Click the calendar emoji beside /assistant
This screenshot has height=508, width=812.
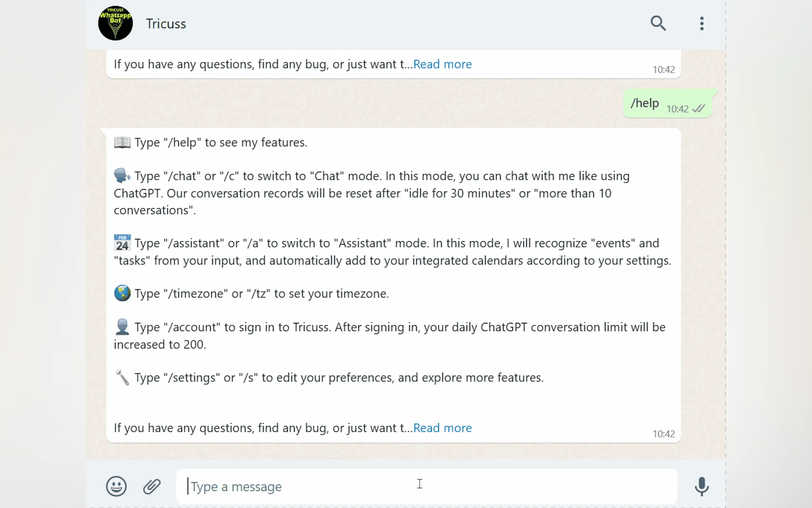point(122,243)
